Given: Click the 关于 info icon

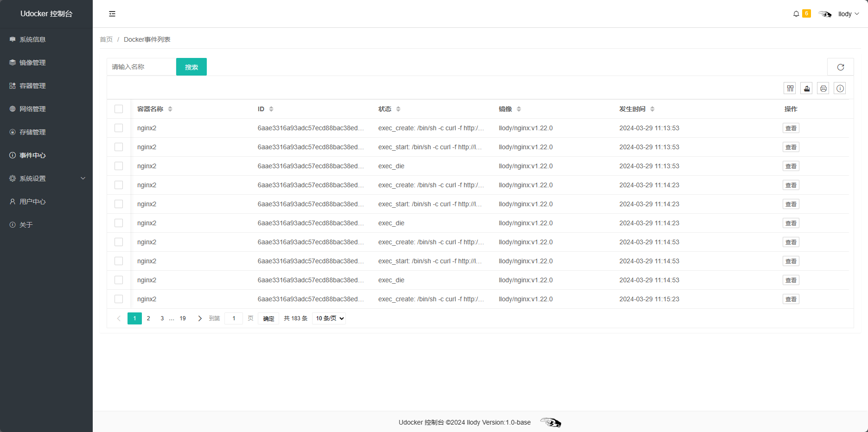Looking at the screenshot, I should pos(13,225).
